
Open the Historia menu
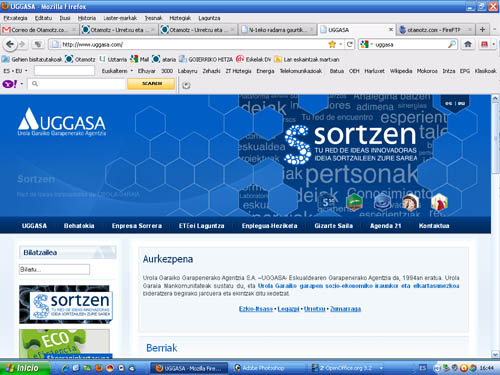coord(87,18)
